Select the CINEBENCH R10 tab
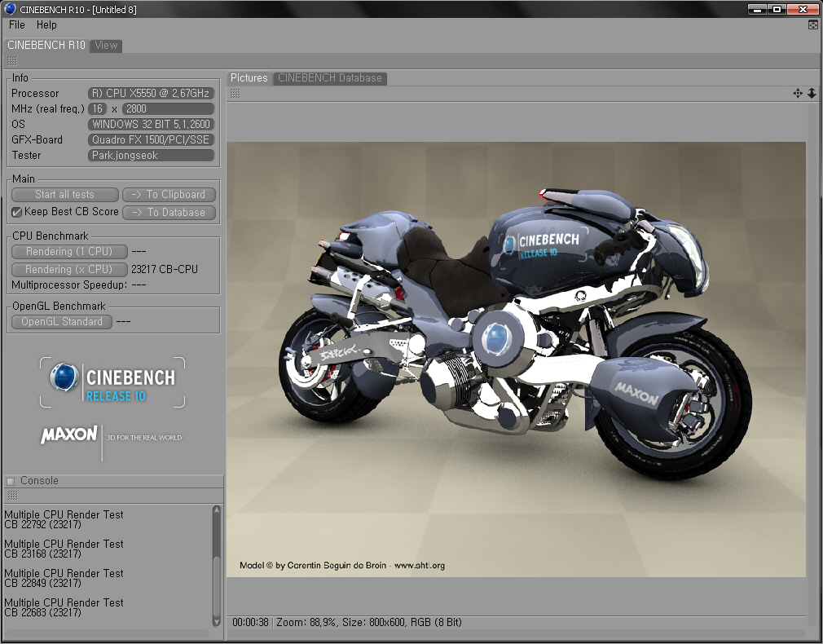Image resolution: width=823 pixels, height=644 pixels. [x=46, y=45]
